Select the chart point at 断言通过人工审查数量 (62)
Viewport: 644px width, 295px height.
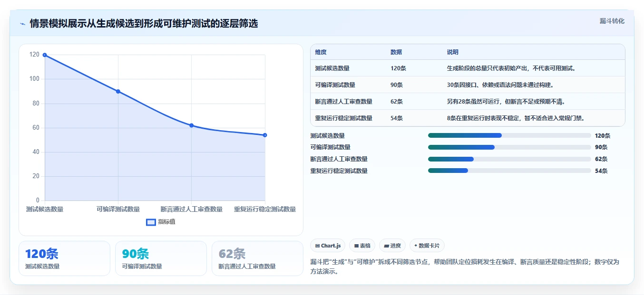[191, 125]
